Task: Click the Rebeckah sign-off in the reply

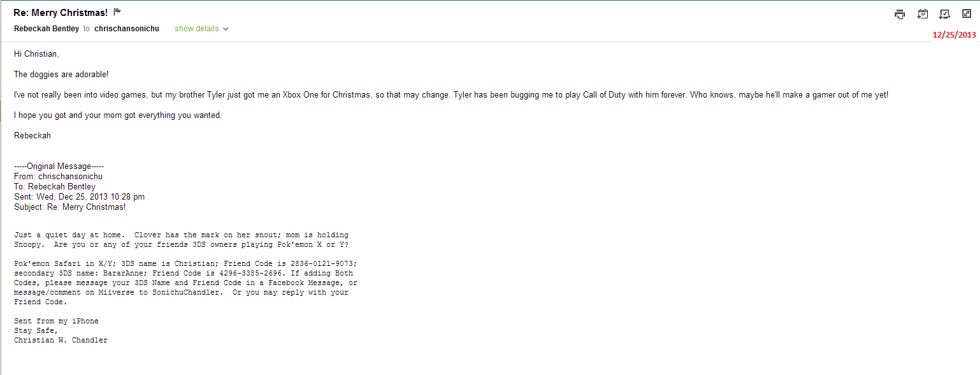Action: pos(32,136)
